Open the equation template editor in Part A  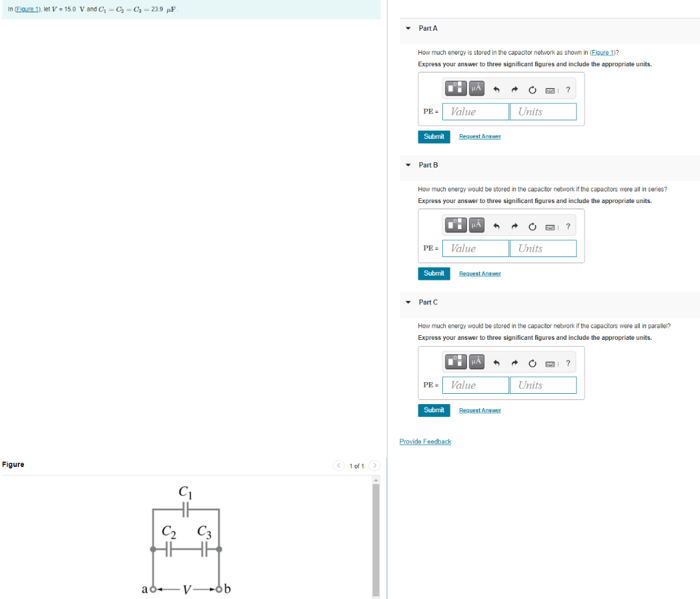click(456, 88)
